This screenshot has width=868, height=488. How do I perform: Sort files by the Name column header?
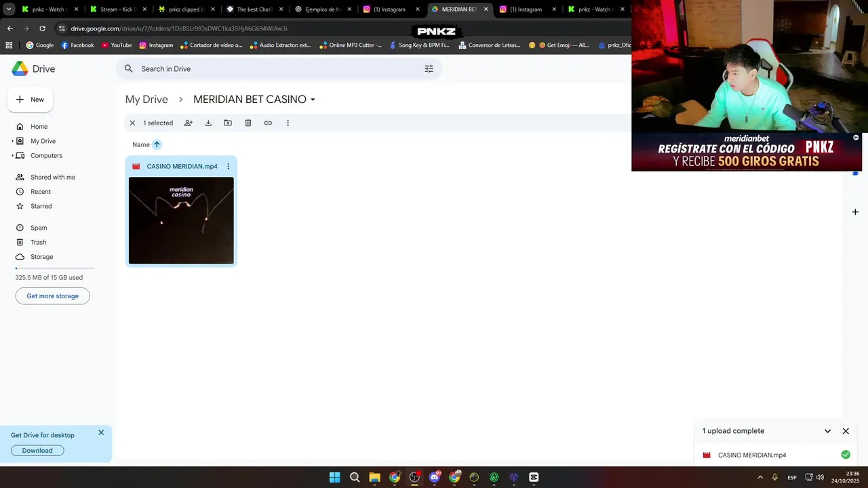[141, 144]
